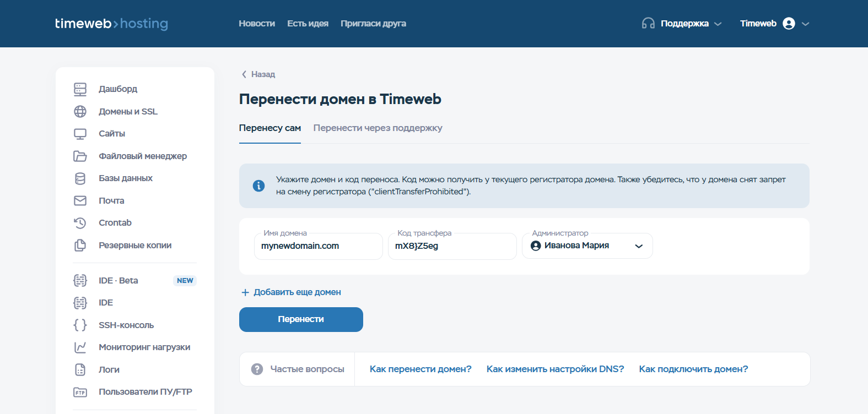Click the IDE Beta code icon
868x414 pixels.
(80, 281)
